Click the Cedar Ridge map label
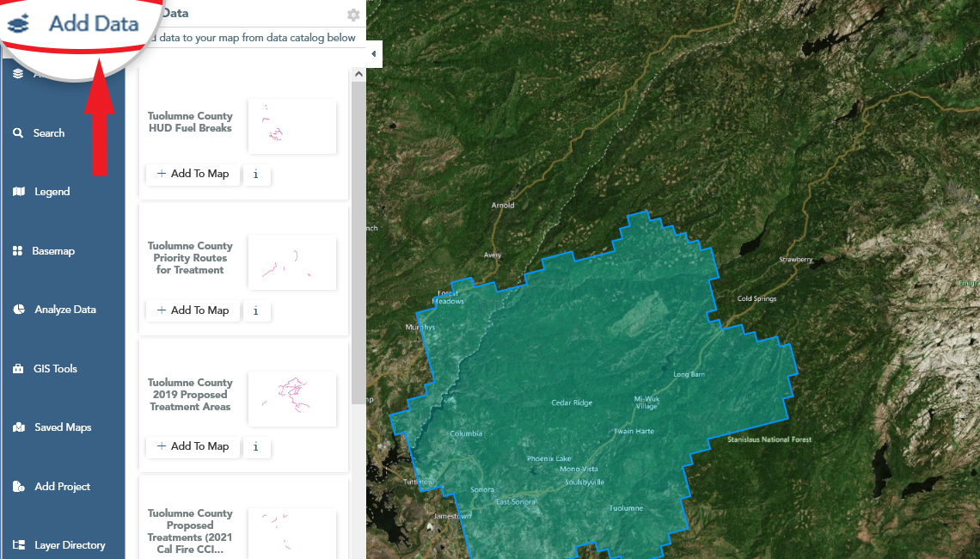Viewport: 980px width, 559px height. pyautogui.click(x=572, y=402)
